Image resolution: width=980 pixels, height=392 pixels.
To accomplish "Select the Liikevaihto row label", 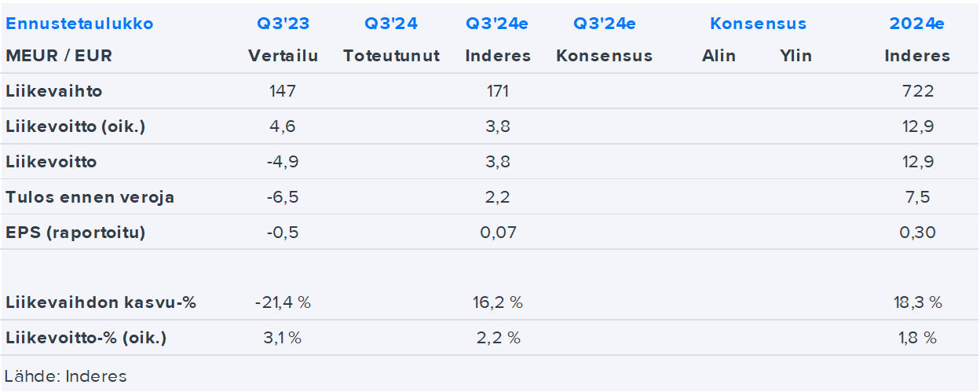I will (x=54, y=91).
